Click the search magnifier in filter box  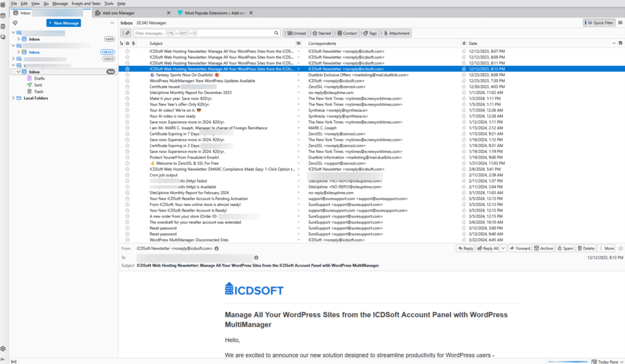pos(276,33)
